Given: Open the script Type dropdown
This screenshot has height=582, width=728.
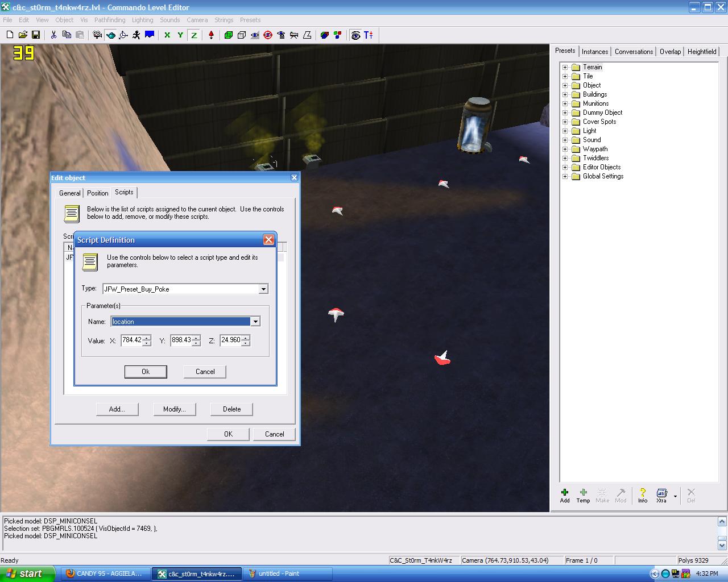Looking at the screenshot, I should pos(263,289).
